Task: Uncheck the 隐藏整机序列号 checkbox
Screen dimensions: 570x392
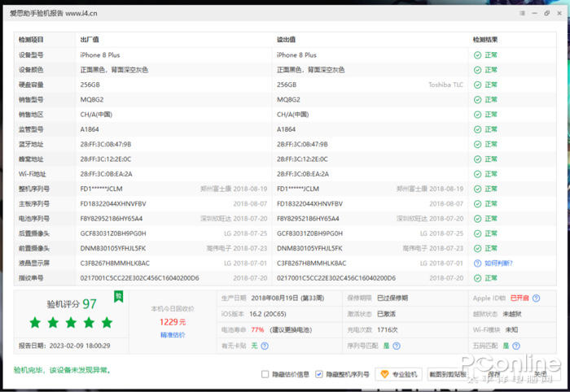Action: click(x=319, y=374)
